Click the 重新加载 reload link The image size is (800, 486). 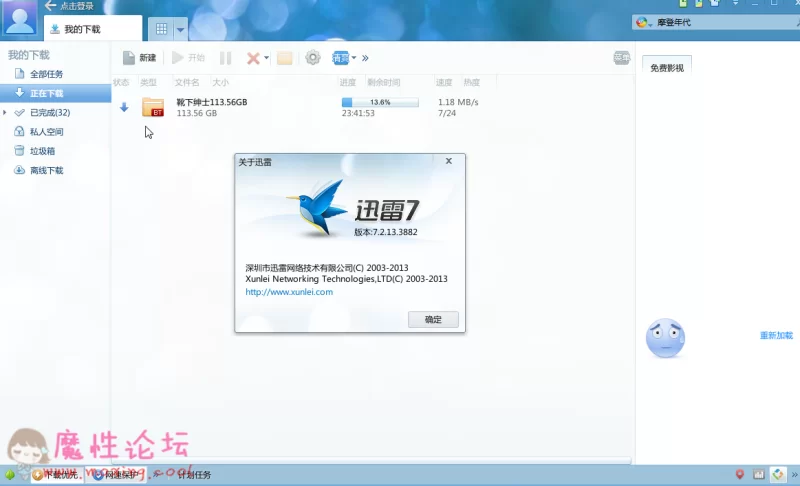coord(776,336)
